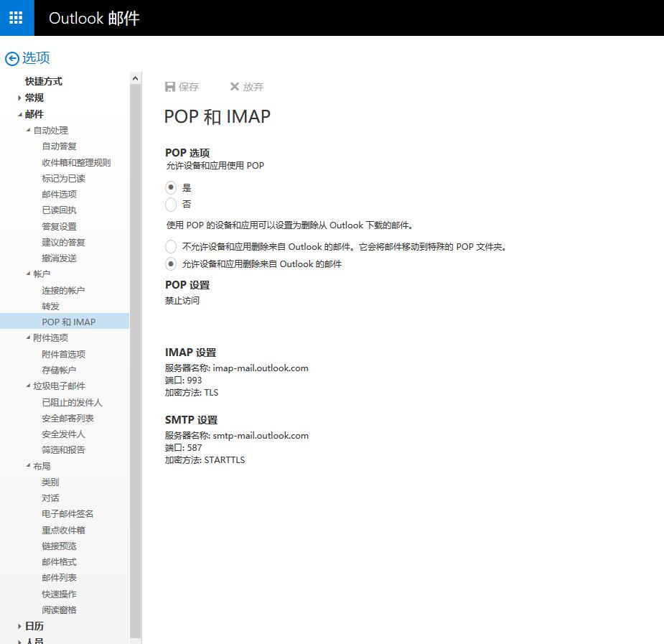Screen dimensions: 664x644
Task: Open the app launcher grid icon
Action: 16,17
